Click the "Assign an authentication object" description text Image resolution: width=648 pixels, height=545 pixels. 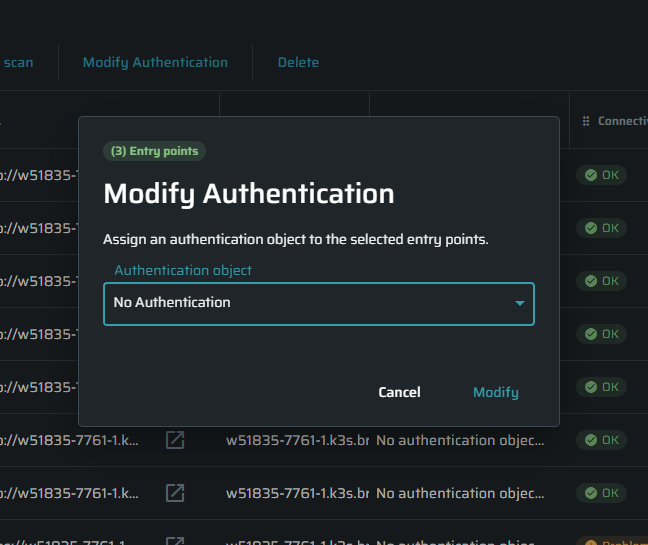(295, 239)
